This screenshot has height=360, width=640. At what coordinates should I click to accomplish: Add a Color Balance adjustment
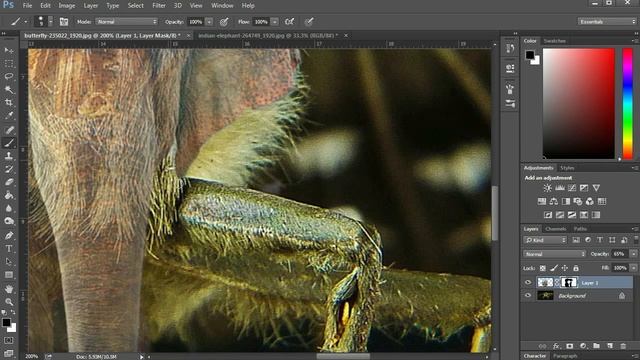(553, 201)
